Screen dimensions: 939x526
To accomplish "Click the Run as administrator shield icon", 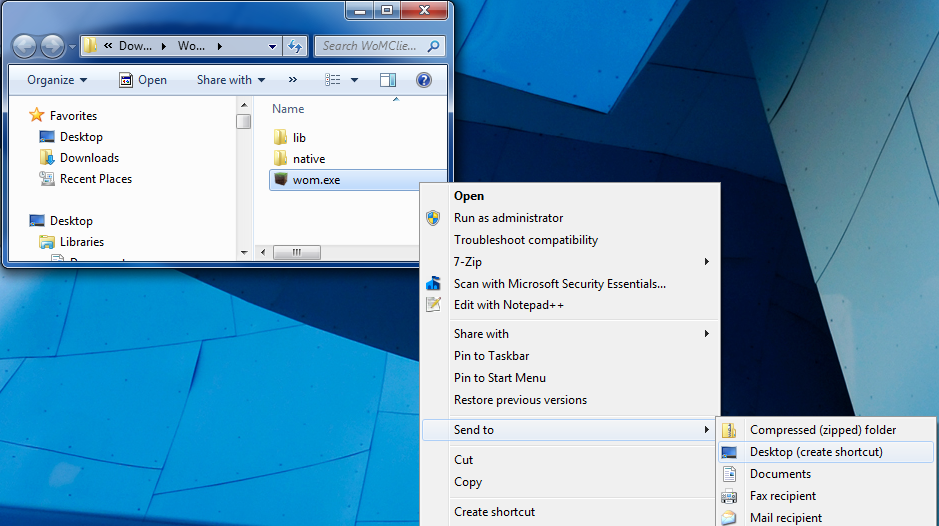I will coord(433,218).
